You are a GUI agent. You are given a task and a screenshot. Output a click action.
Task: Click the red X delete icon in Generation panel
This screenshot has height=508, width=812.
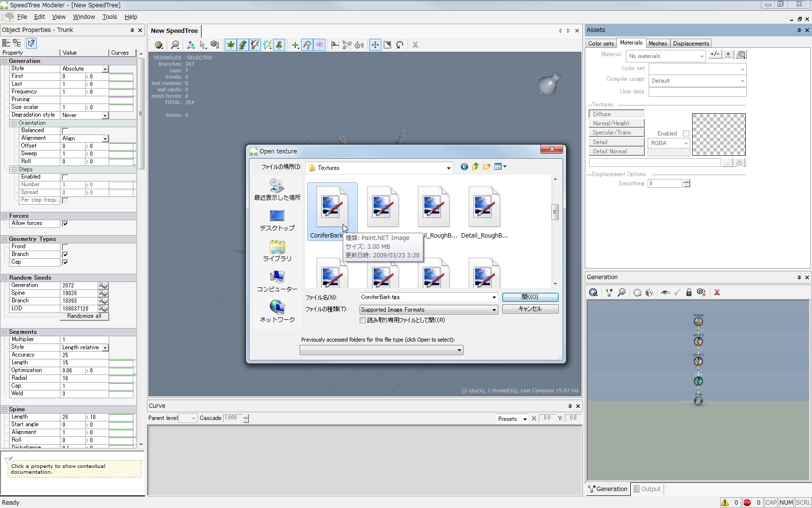[x=717, y=293]
